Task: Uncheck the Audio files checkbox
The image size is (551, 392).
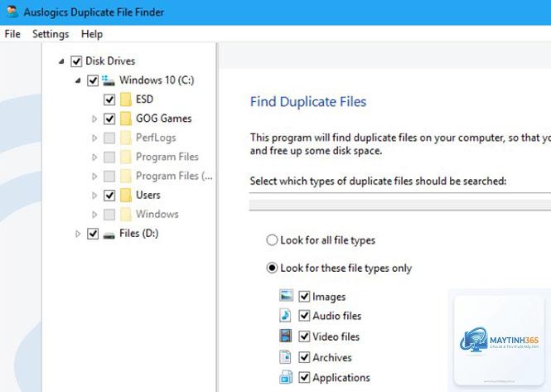Action: point(304,316)
